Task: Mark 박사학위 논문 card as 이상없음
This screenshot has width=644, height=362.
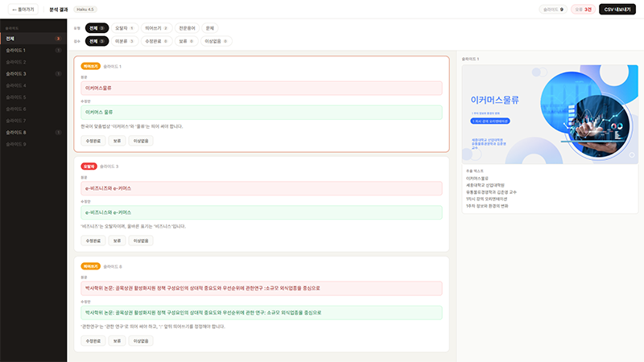Action: pyautogui.click(x=141, y=340)
